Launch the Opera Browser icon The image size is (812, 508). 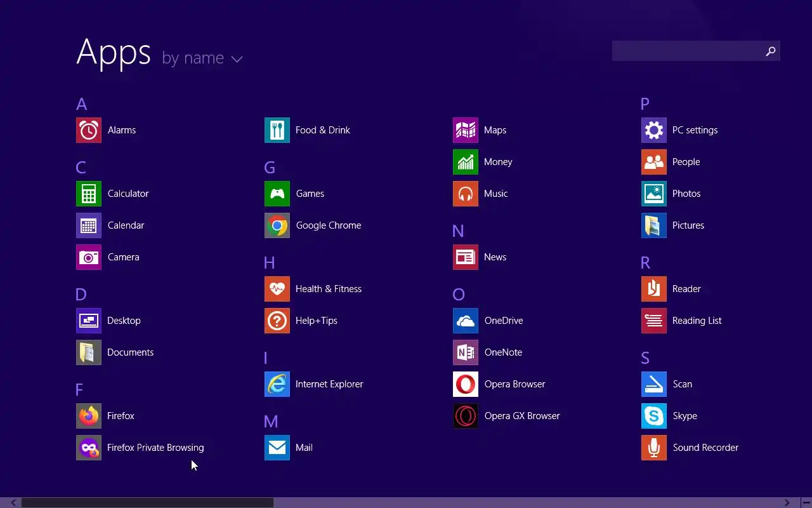click(466, 384)
